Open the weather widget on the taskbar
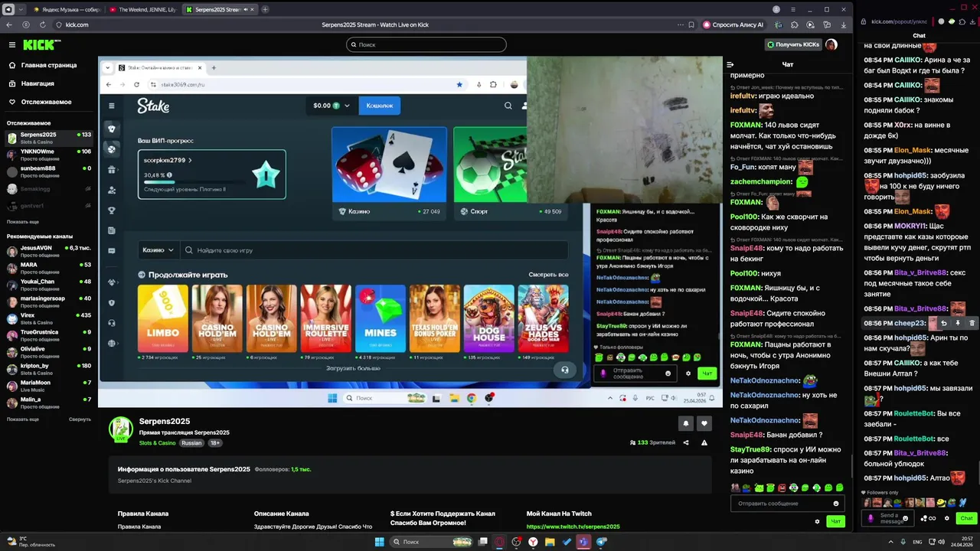980x551 pixels. pos(31,542)
